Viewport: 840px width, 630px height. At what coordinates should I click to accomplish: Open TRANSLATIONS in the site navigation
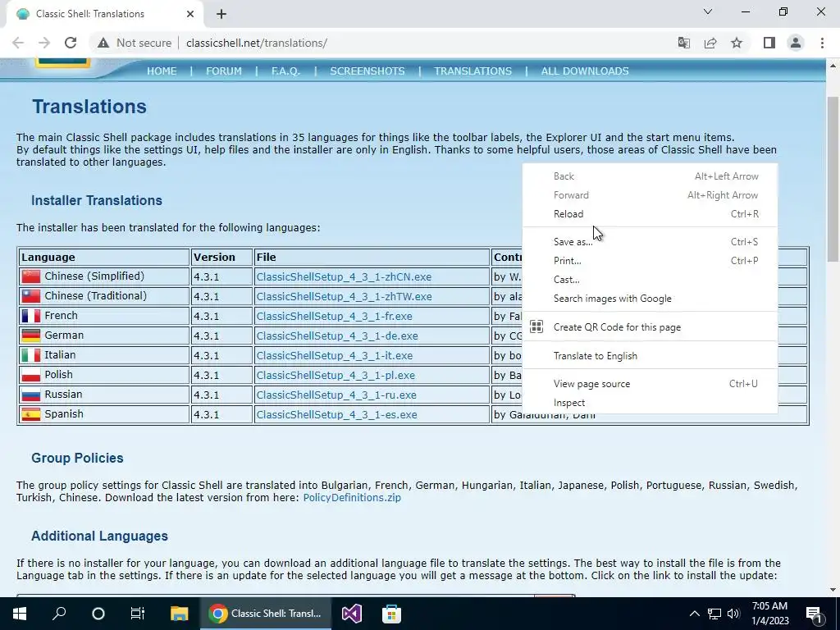473,71
